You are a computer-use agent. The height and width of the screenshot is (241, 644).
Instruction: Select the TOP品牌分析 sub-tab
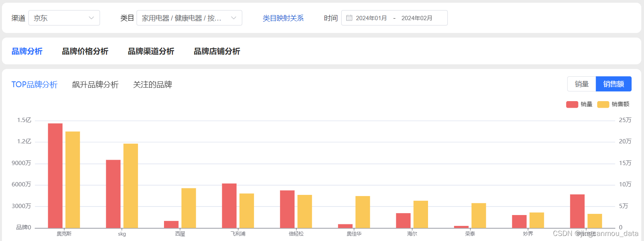(x=35, y=84)
